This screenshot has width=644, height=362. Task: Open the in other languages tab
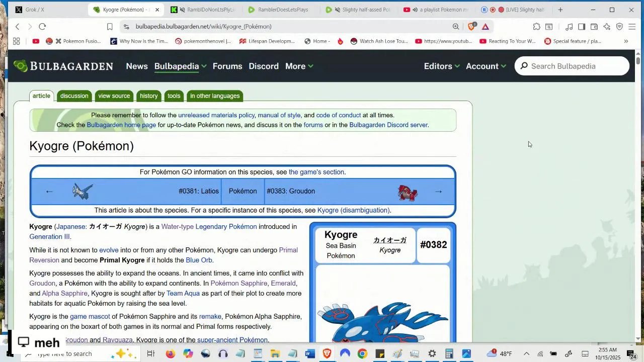pyautogui.click(x=215, y=96)
